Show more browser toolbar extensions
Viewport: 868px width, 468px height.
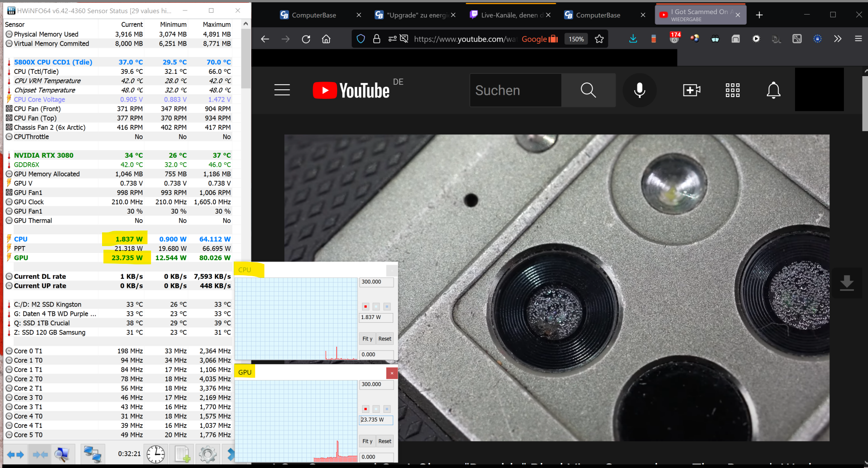[x=838, y=39]
